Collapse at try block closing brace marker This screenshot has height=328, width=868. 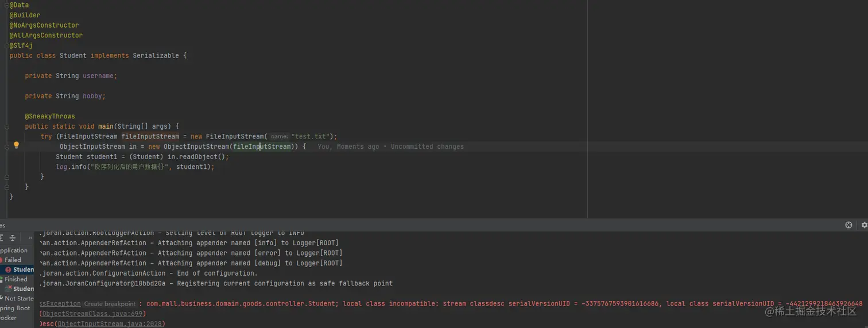click(x=7, y=177)
